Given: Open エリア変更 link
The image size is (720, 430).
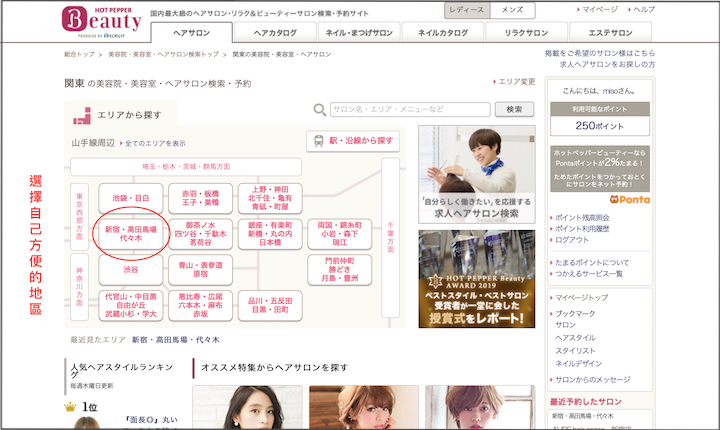Looking at the screenshot, I should [x=516, y=82].
